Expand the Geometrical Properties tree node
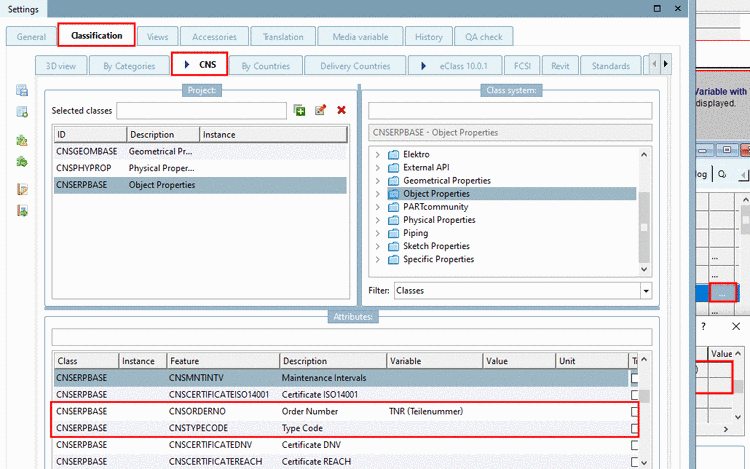Screen dimensions: 750x469 pyautogui.click(x=377, y=181)
